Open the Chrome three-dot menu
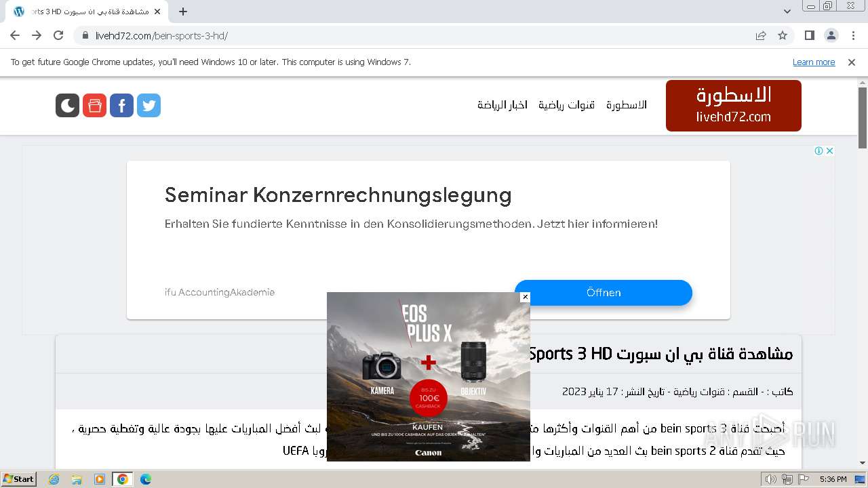 [853, 35]
